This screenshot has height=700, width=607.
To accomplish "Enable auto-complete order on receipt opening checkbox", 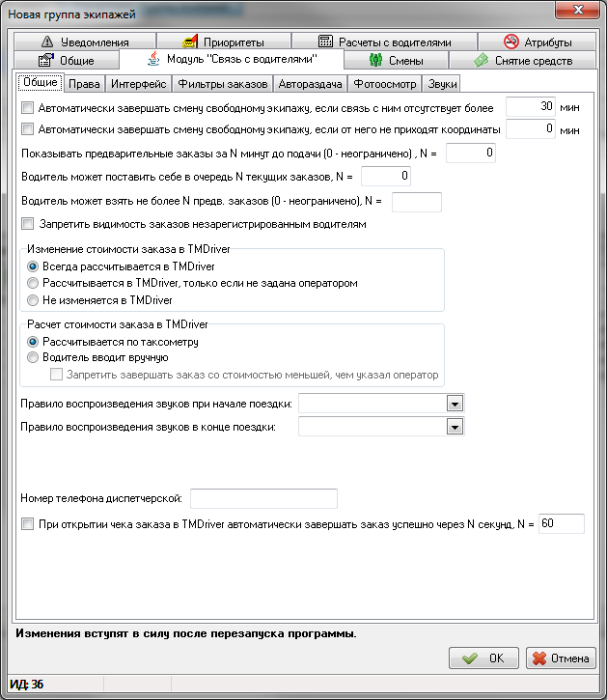I will point(28,523).
